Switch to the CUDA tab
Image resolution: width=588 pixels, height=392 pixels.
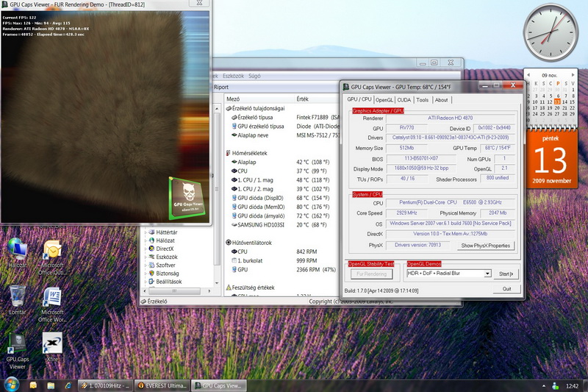(x=404, y=100)
